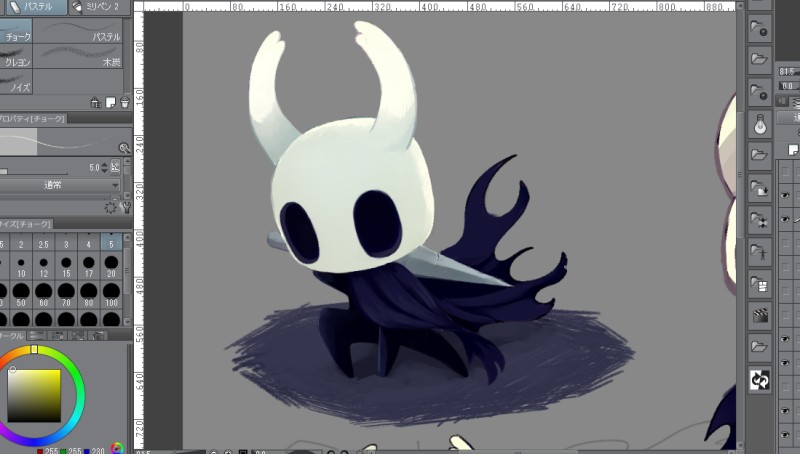800x454 pixels.
Task: Select the サークル color circle tab
Action: (12, 336)
